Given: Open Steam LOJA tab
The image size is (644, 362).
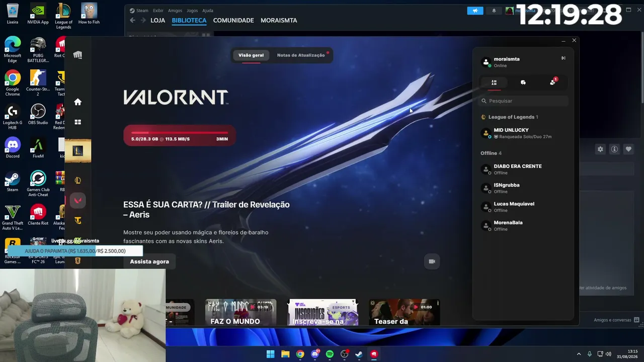Looking at the screenshot, I should (157, 20).
